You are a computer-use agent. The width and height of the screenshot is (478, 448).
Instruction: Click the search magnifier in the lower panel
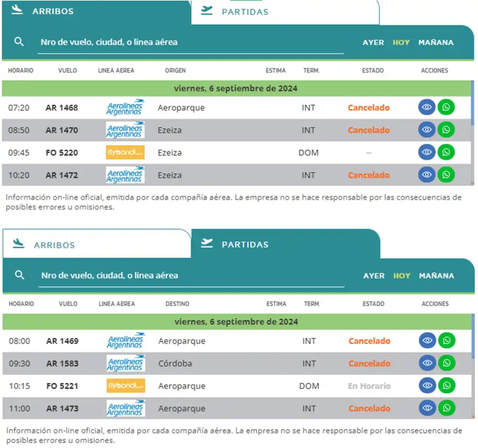20,275
